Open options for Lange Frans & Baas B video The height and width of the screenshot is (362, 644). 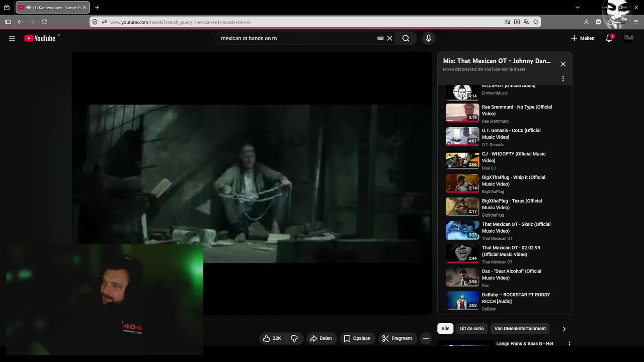(x=570, y=344)
